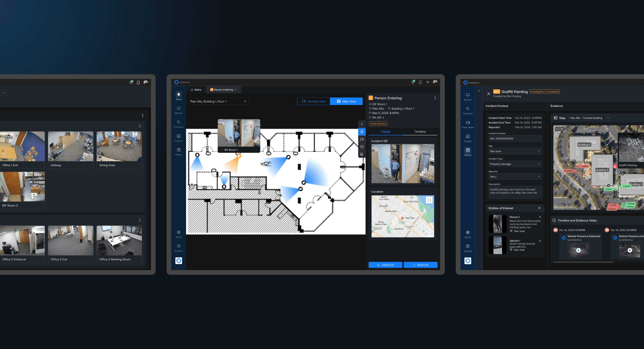Screen dimensions: 644x349
Task: Open the Dining Area camera thumbnail
Action: point(119,147)
